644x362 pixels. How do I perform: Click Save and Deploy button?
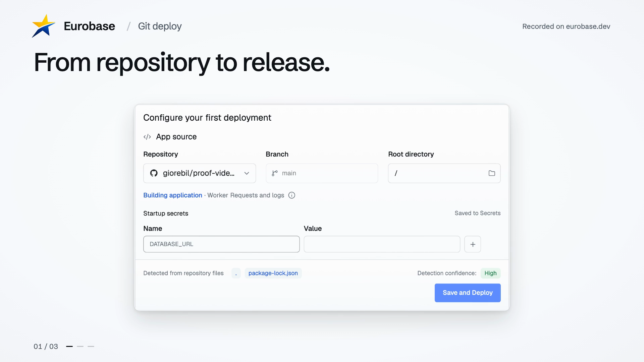[468, 293]
